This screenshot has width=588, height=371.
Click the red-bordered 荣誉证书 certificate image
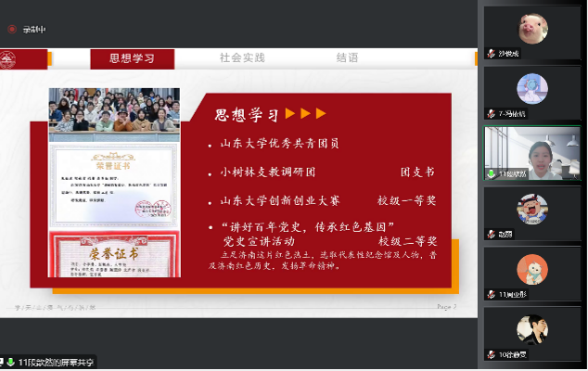114,255
